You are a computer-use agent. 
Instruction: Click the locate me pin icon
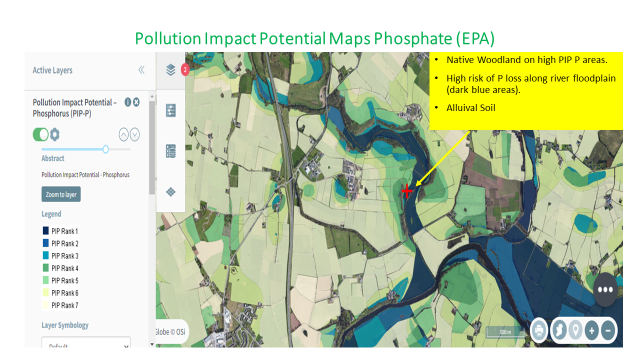coord(576,330)
